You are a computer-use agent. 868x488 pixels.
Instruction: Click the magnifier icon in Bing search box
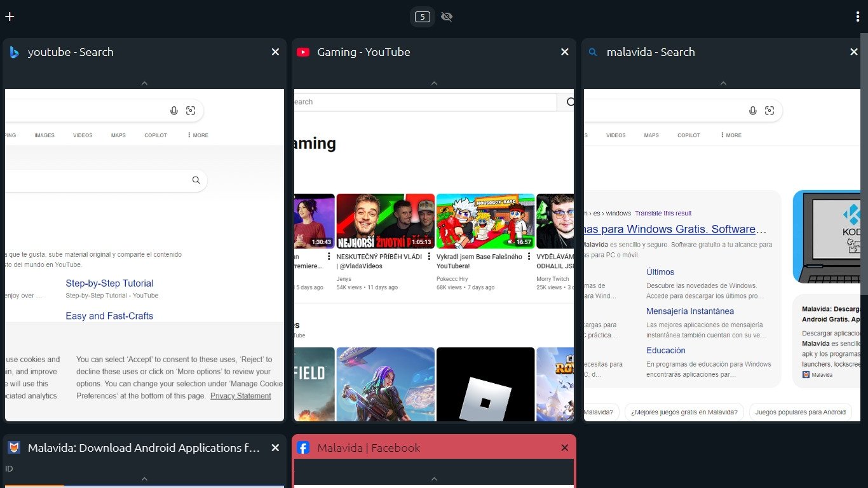click(196, 180)
